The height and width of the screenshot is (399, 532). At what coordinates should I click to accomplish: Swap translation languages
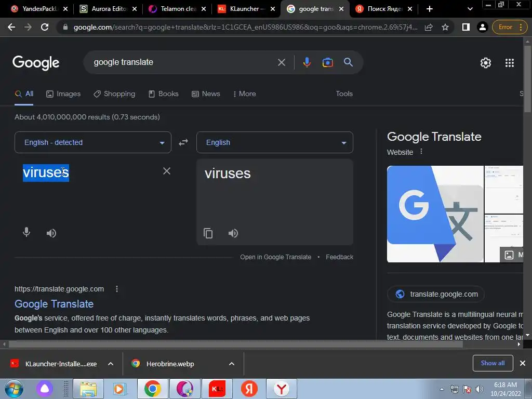pos(183,142)
